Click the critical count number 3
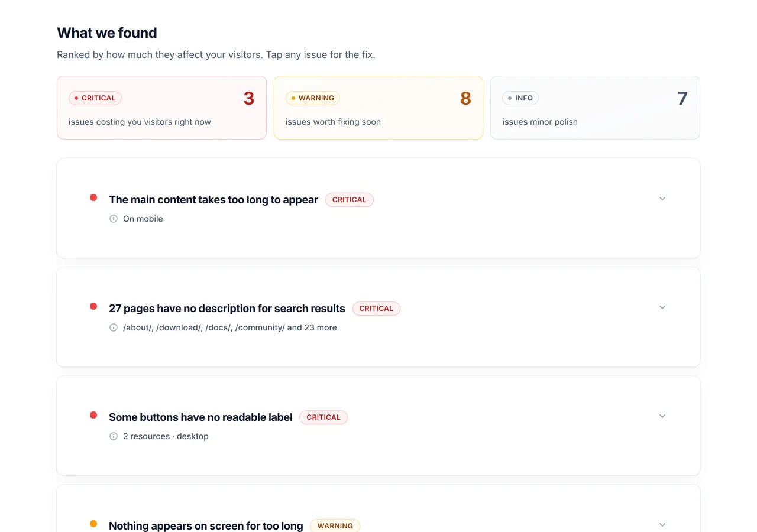The height and width of the screenshot is (532, 757). [x=249, y=98]
